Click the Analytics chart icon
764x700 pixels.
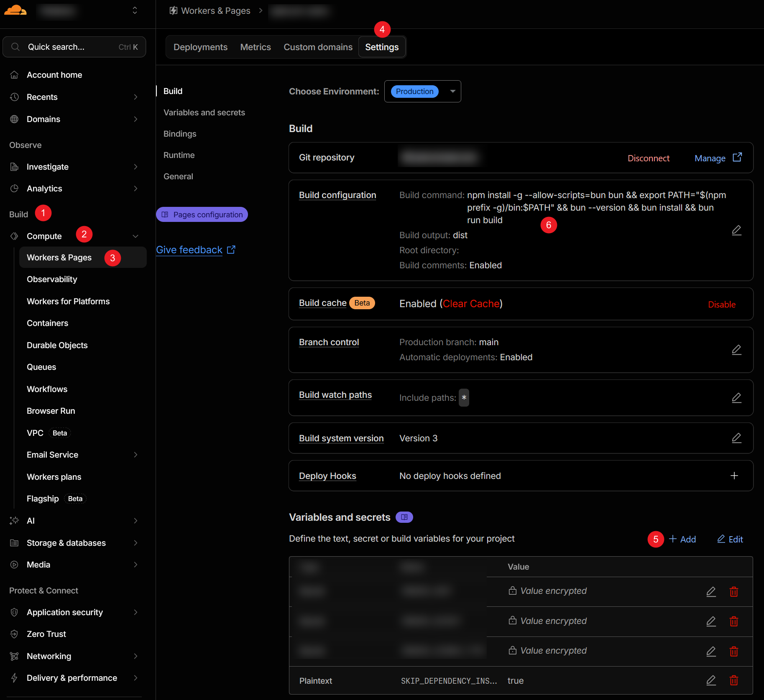point(14,188)
